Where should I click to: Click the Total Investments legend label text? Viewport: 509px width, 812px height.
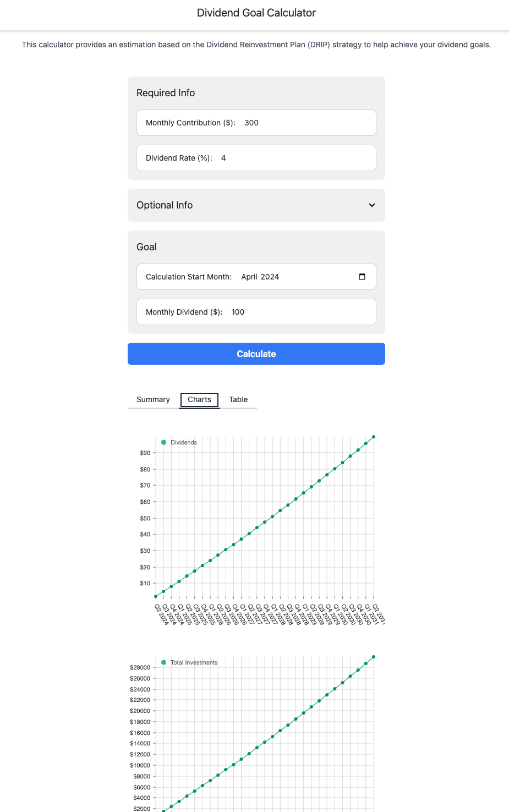pyautogui.click(x=194, y=662)
